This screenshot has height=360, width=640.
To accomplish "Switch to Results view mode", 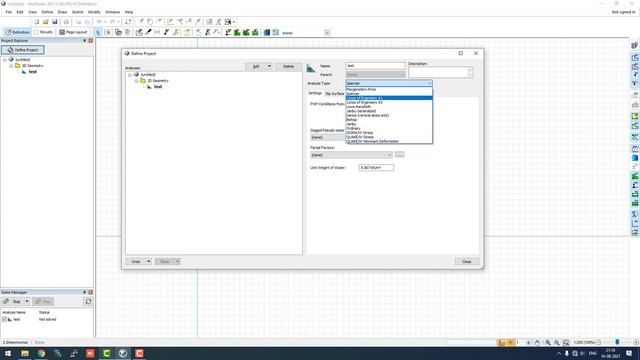I will (x=43, y=32).
